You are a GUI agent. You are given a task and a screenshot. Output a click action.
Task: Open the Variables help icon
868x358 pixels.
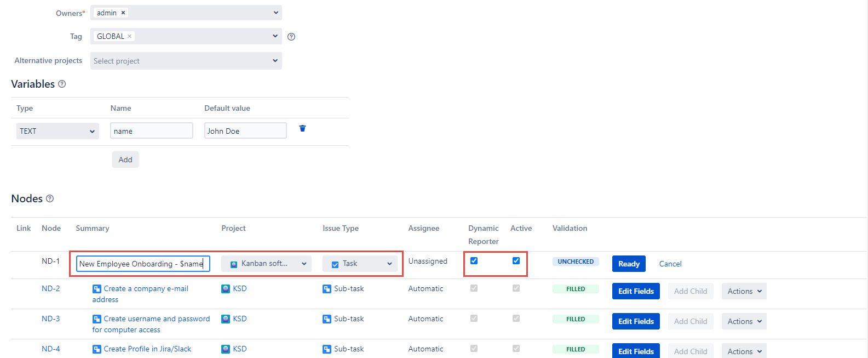tap(62, 84)
